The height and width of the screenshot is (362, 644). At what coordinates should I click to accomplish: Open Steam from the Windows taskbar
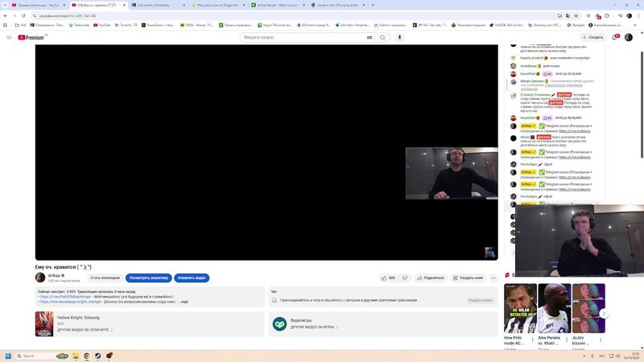[x=97, y=356]
